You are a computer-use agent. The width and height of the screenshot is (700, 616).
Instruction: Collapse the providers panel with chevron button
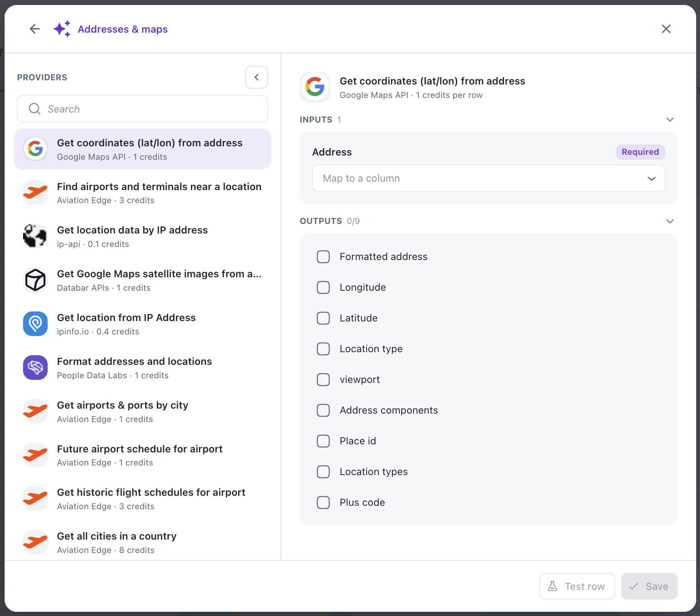pyautogui.click(x=256, y=77)
